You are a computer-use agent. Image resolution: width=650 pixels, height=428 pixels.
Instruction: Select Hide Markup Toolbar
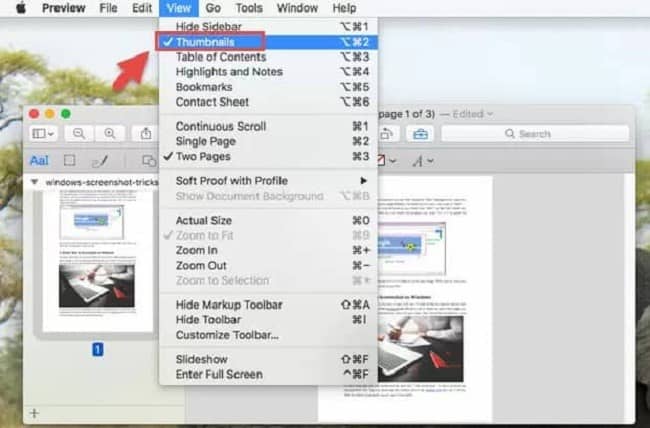[x=268, y=305]
